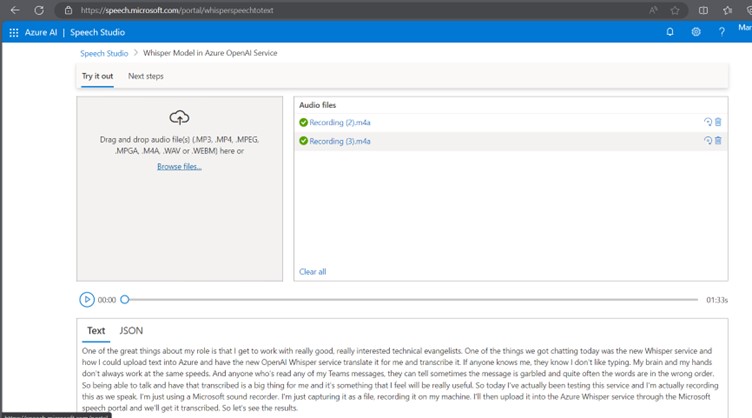Select Recording (3).m4a in the file list

[x=340, y=141]
